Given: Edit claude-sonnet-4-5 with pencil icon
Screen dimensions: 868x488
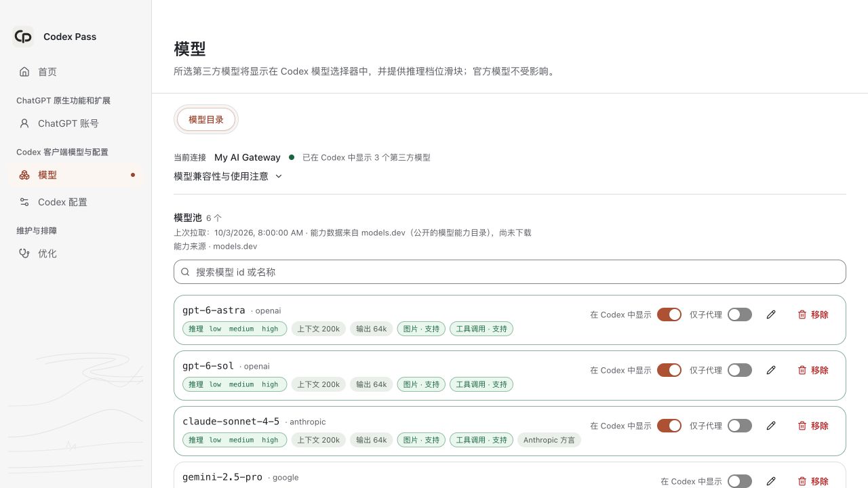Looking at the screenshot, I should coord(771,426).
